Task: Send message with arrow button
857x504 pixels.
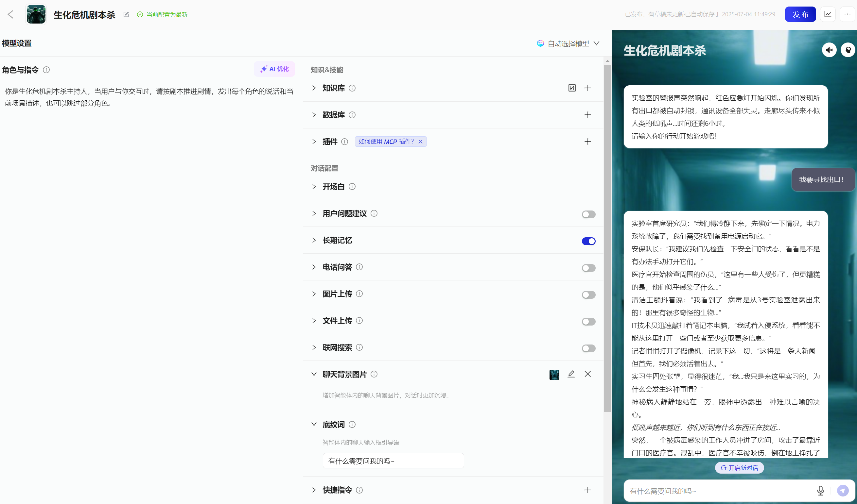Action: click(842, 491)
